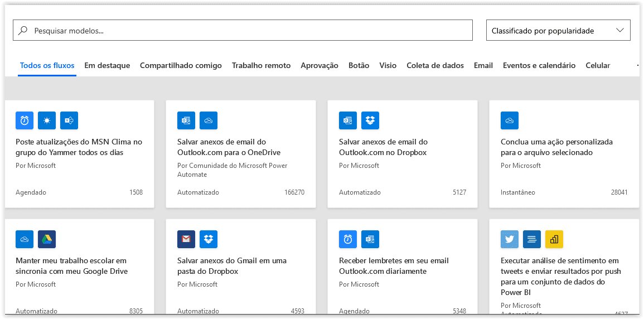The width and height of the screenshot is (644, 319).
Task: Open Classificado por popularidade sort dropdown
Action: coord(558,30)
